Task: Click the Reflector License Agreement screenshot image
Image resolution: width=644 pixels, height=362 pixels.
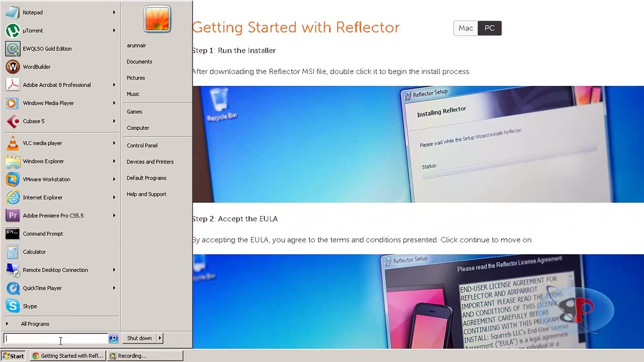Action: pos(418,301)
